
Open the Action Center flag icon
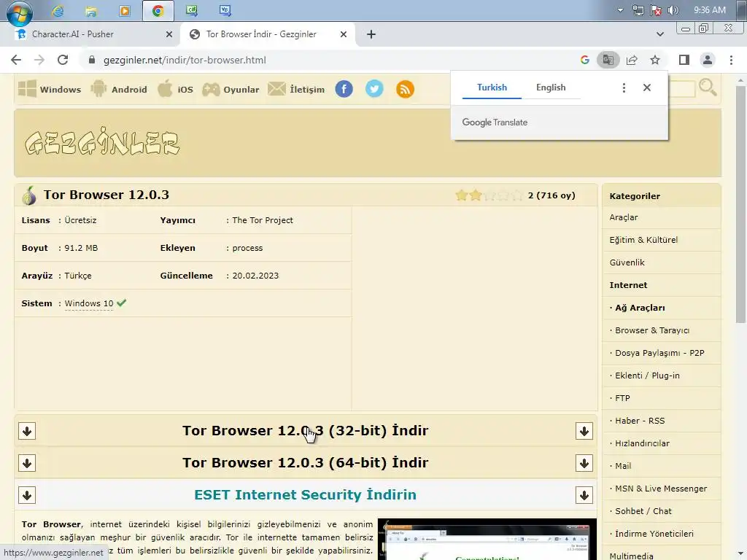pyautogui.click(x=656, y=10)
